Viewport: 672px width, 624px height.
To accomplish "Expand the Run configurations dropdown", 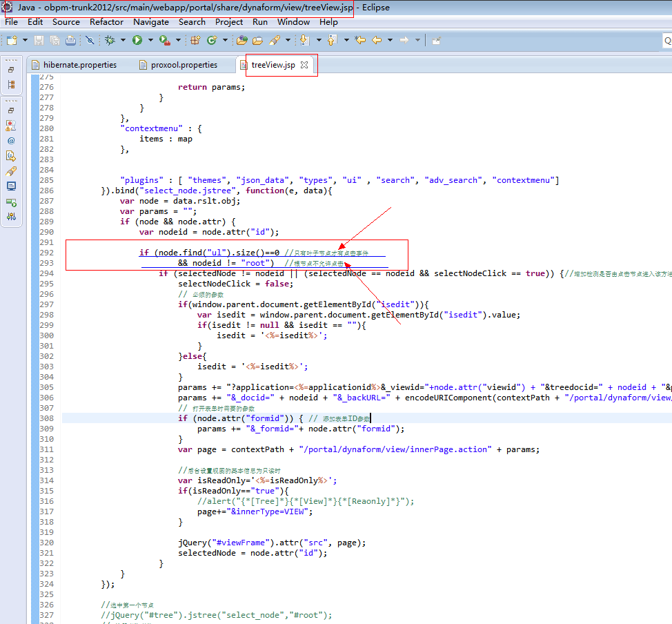I will (150, 40).
